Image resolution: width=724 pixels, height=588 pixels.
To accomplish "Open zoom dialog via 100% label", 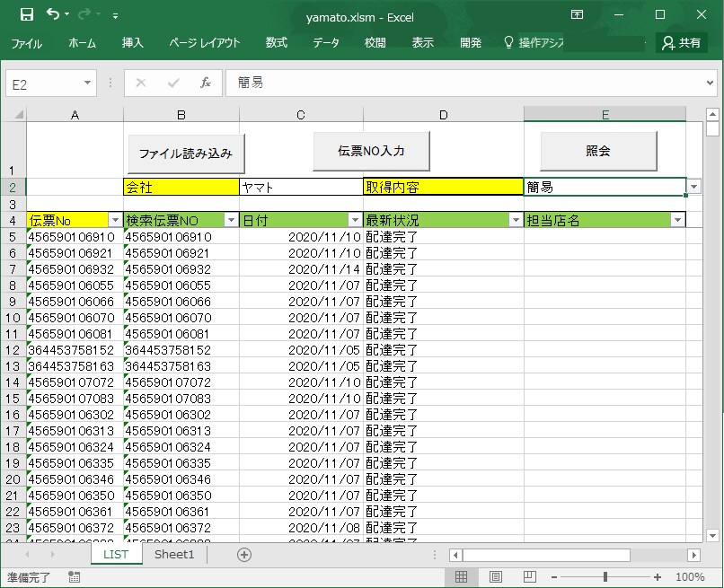I will coord(690,577).
